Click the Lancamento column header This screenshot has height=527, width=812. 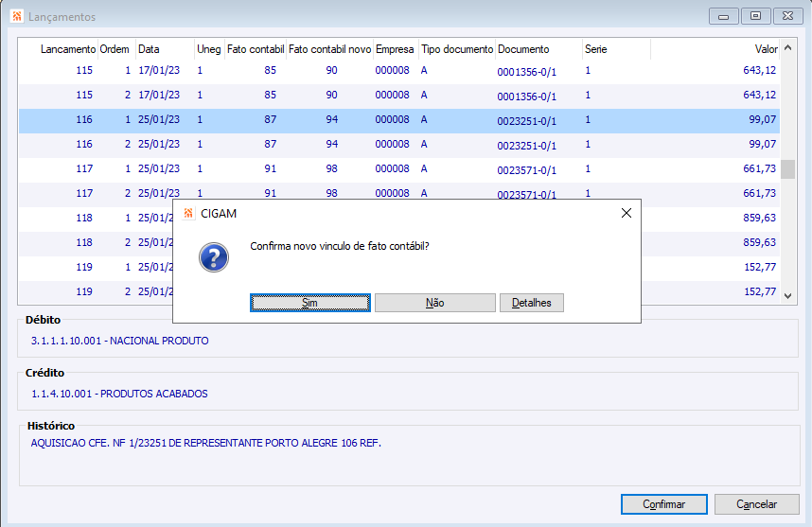[68, 49]
